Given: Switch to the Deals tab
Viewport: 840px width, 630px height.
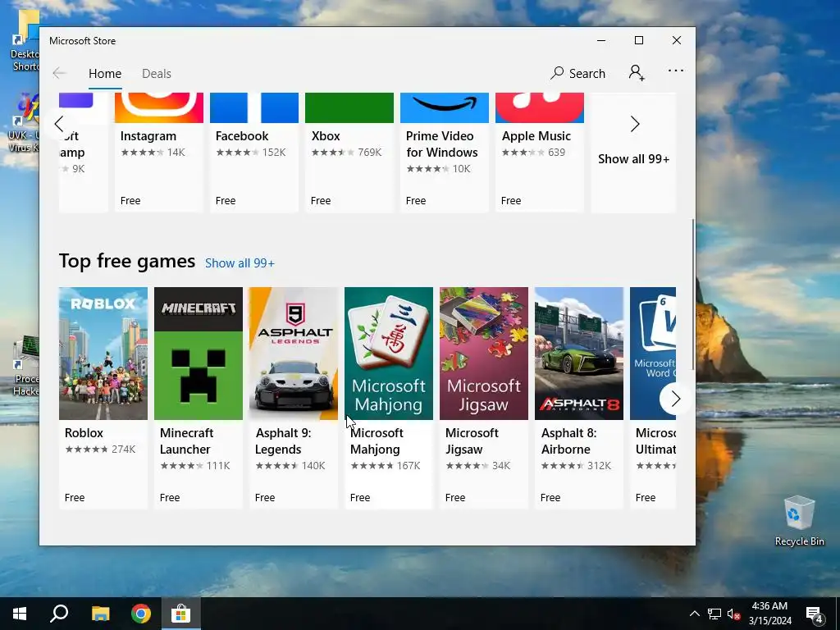Looking at the screenshot, I should [x=157, y=73].
